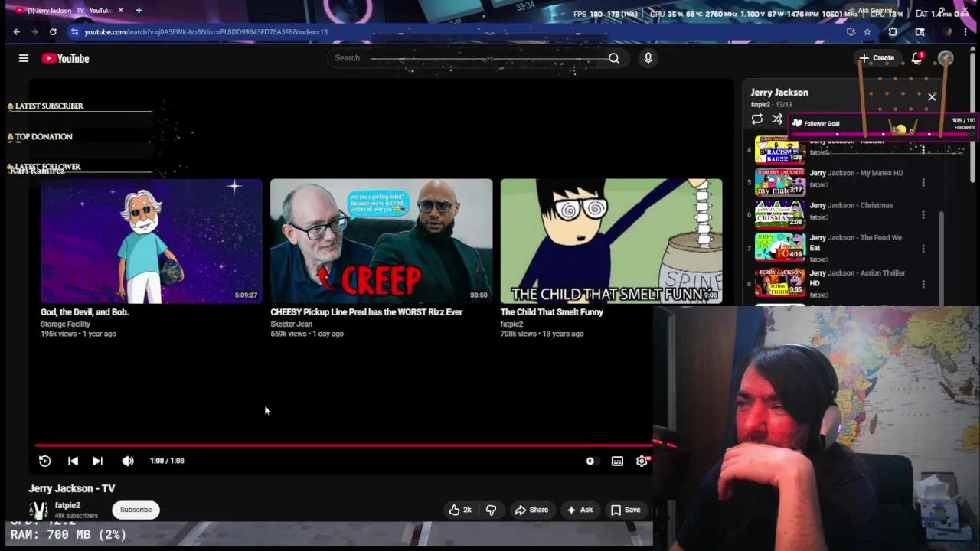
Task: Skip to the next video
Action: [x=97, y=461]
